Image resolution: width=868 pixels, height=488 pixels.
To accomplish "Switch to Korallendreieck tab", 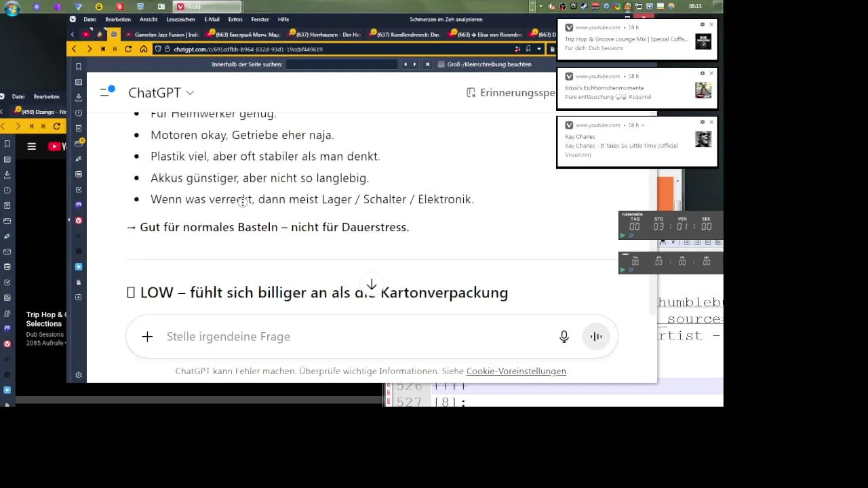I will [x=404, y=34].
